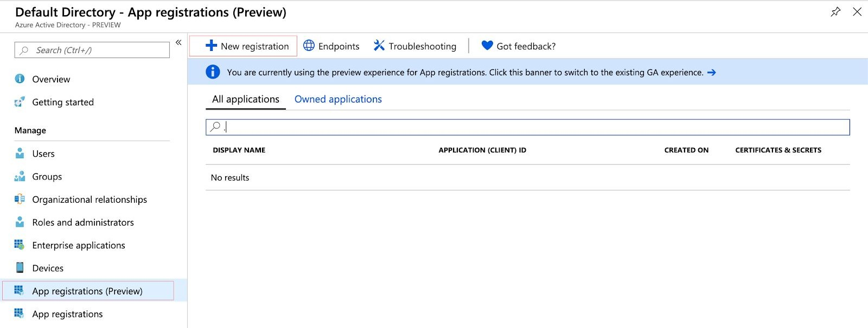
Task: Click the Enterprise applications grid icon
Action: coord(20,245)
